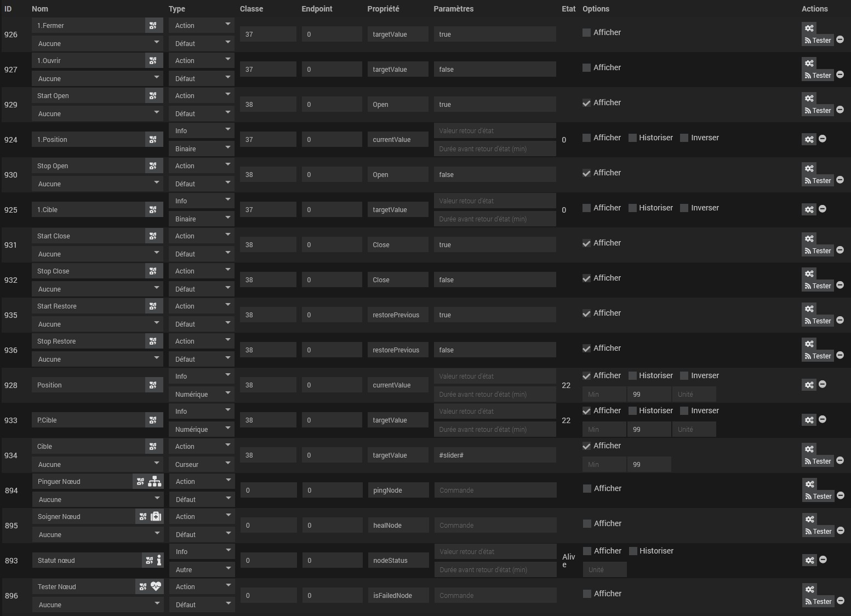The width and height of the screenshot is (851, 616).
Task: Open icon picker for 1.Fermer command
Action: [x=153, y=25]
